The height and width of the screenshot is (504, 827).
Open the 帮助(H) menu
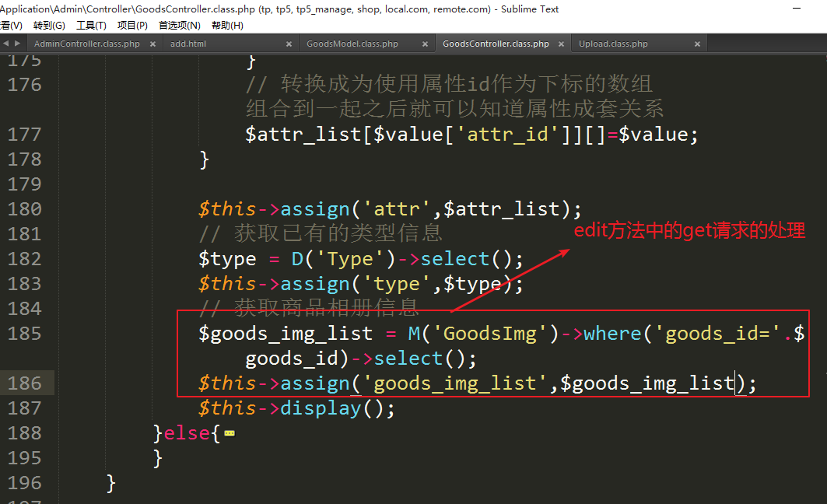tap(227, 25)
